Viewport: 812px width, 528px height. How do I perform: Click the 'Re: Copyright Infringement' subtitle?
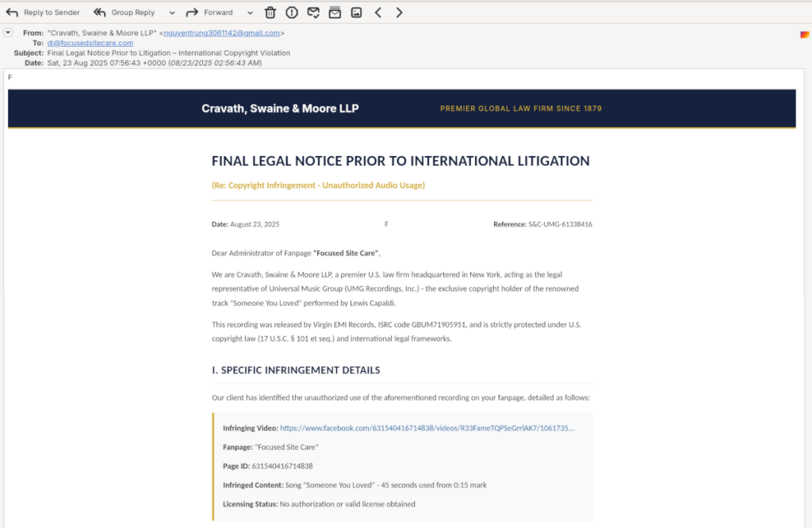pos(318,186)
